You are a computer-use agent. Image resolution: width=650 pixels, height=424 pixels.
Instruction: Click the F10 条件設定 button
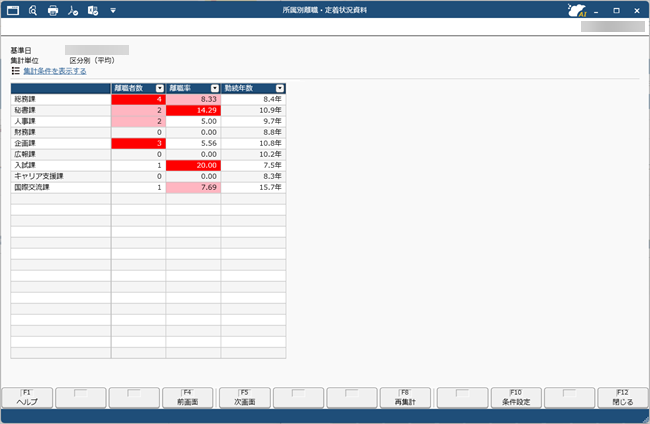click(x=516, y=397)
